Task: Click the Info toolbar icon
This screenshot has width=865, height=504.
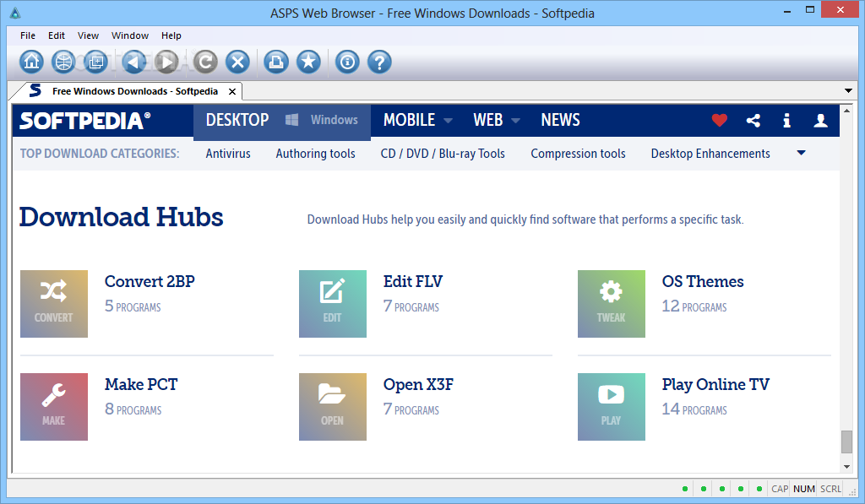Action: [x=347, y=62]
